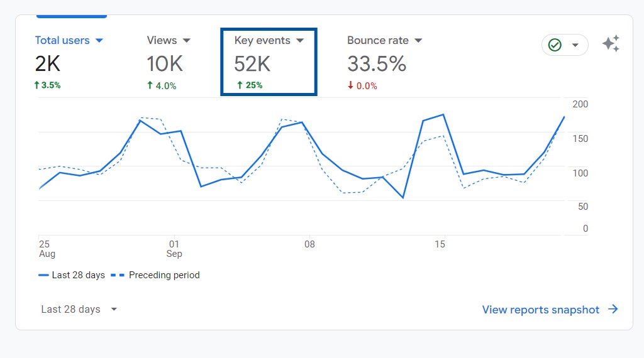Click the green checkmark data quality icon
The height and width of the screenshot is (358, 644).
[555, 45]
